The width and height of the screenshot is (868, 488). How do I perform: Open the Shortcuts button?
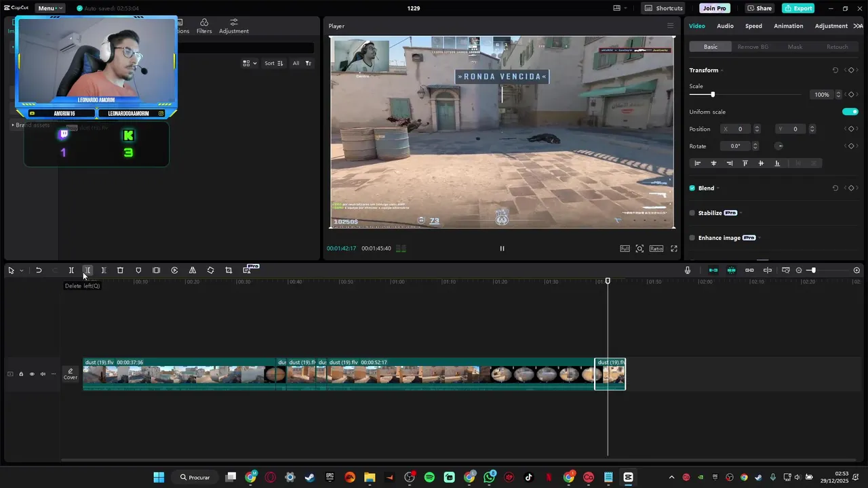pos(664,8)
